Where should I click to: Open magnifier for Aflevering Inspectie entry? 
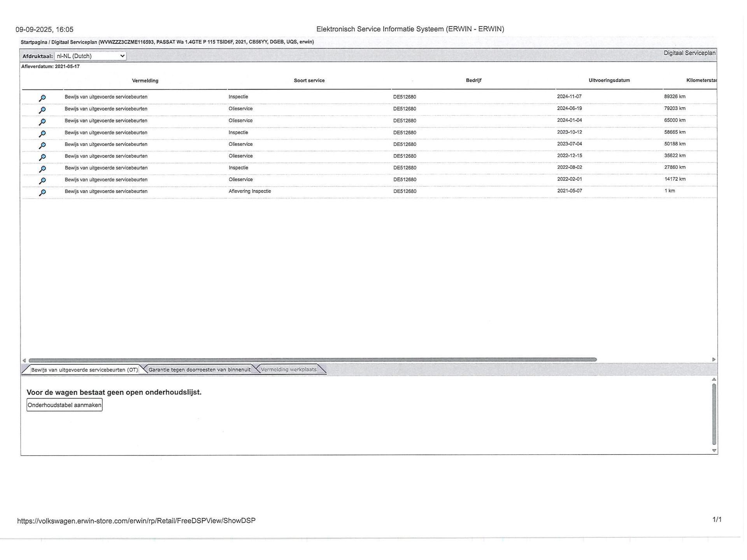[42, 192]
